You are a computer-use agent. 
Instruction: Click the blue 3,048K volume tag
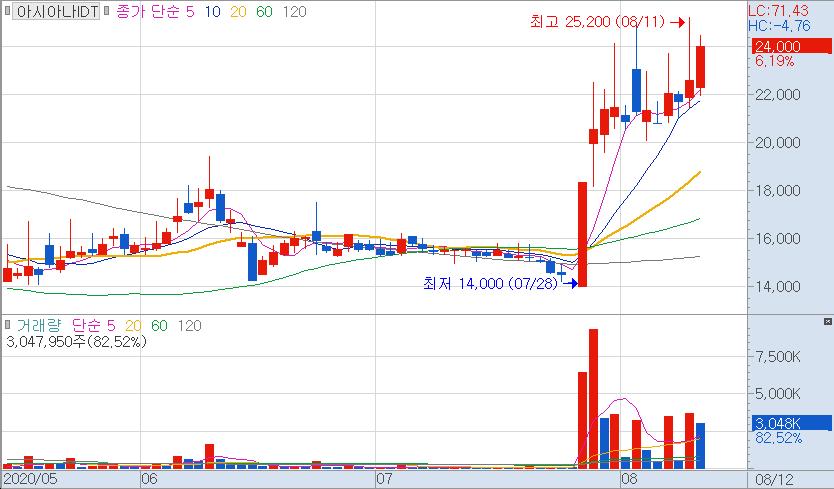[791, 423]
